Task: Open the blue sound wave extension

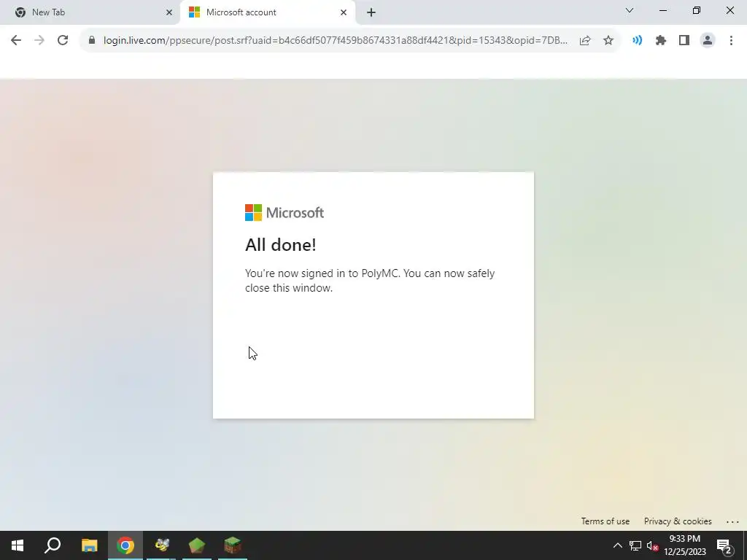Action: coord(637,41)
